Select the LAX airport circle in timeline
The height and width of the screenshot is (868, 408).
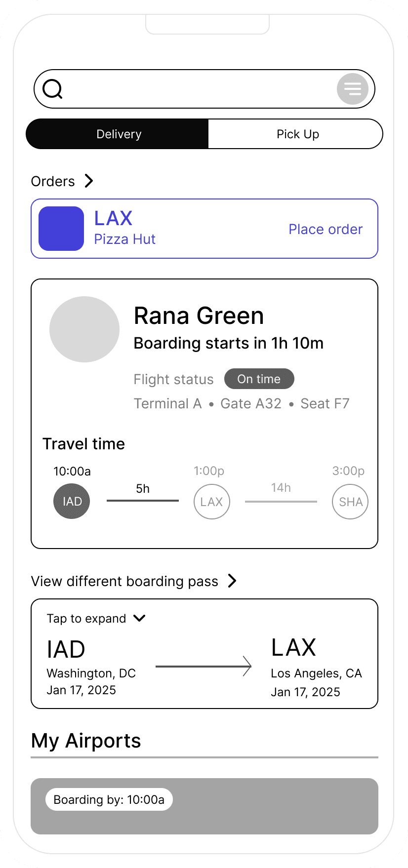(x=212, y=502)
